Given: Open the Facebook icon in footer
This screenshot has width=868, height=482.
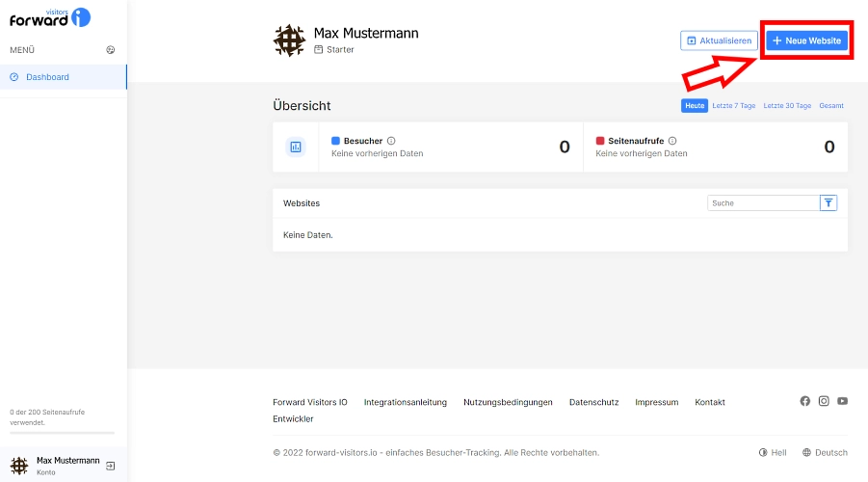Looking at the screenshot, I should coord(804,401).
